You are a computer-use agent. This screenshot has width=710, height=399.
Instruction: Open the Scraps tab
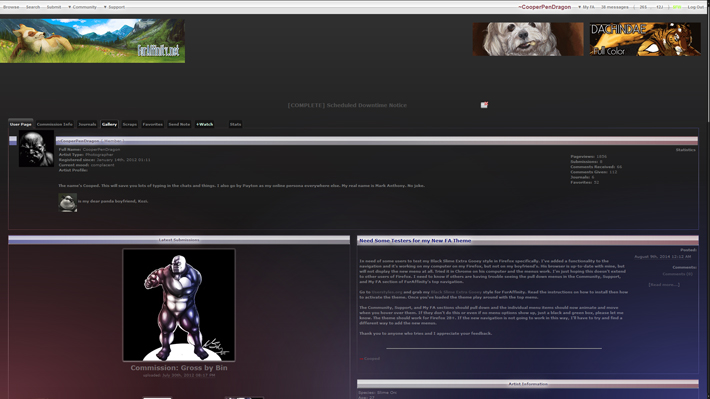(130, 124)
